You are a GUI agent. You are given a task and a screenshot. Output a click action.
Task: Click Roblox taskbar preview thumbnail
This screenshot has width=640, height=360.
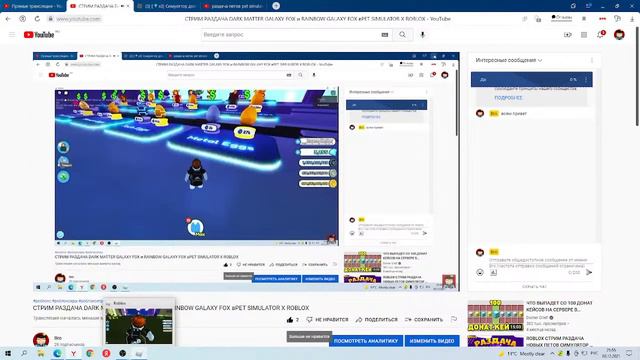[x=139, y=325]
